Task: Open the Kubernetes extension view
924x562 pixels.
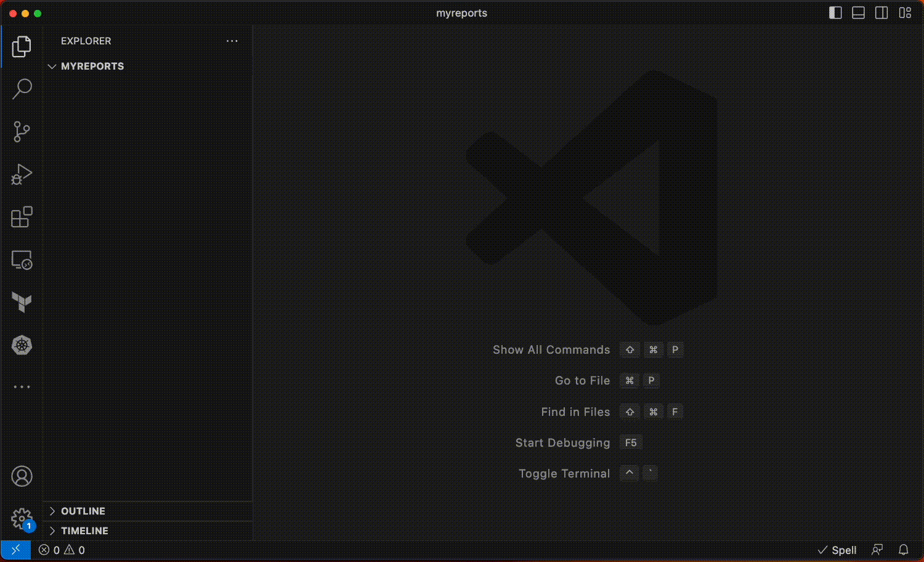Action: tap(22, 345)
